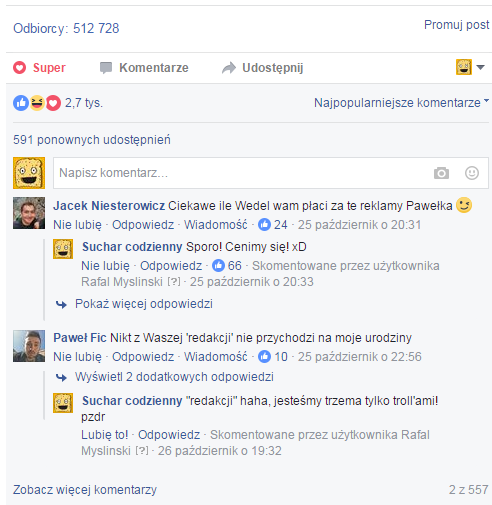The height and width of the screenshot is (505, 492).
Task: Open the page identity selector dropdown arrow
Action: (480, 67)
